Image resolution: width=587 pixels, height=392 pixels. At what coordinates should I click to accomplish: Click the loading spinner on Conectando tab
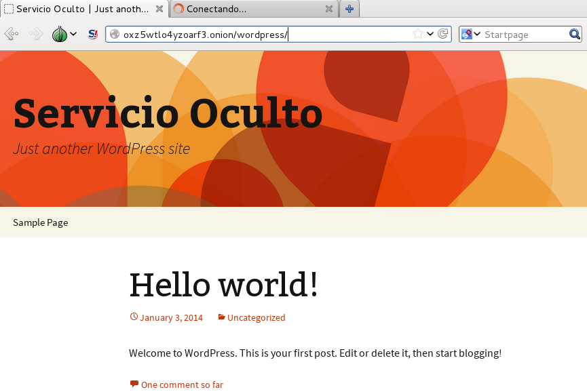179,9
